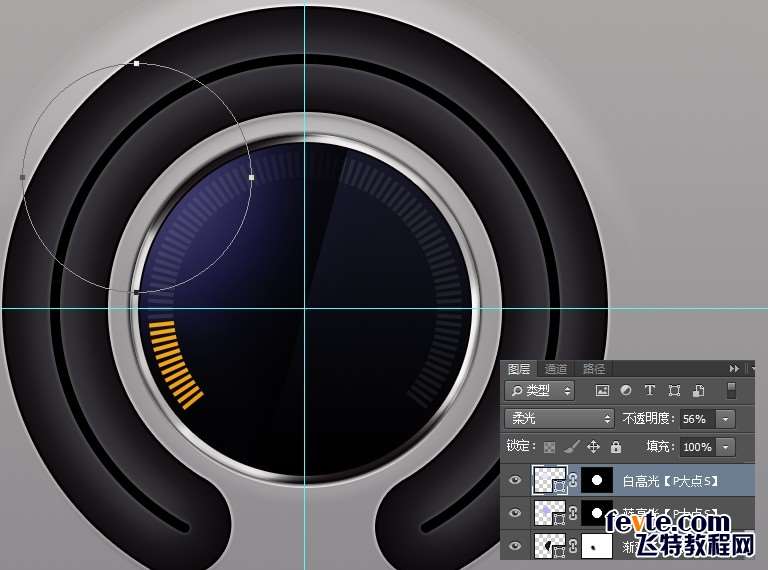Select the second layer's black mask thumbnail
The height and width of the screenshot is (570, 768).
597,512
